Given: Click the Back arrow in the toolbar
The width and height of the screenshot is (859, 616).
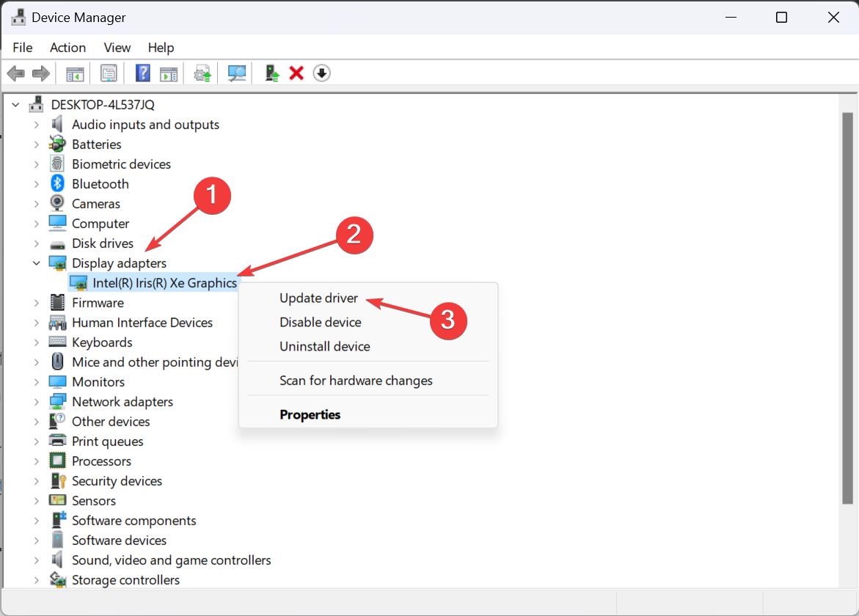Looking at the screenshot, I should (15, 73).
